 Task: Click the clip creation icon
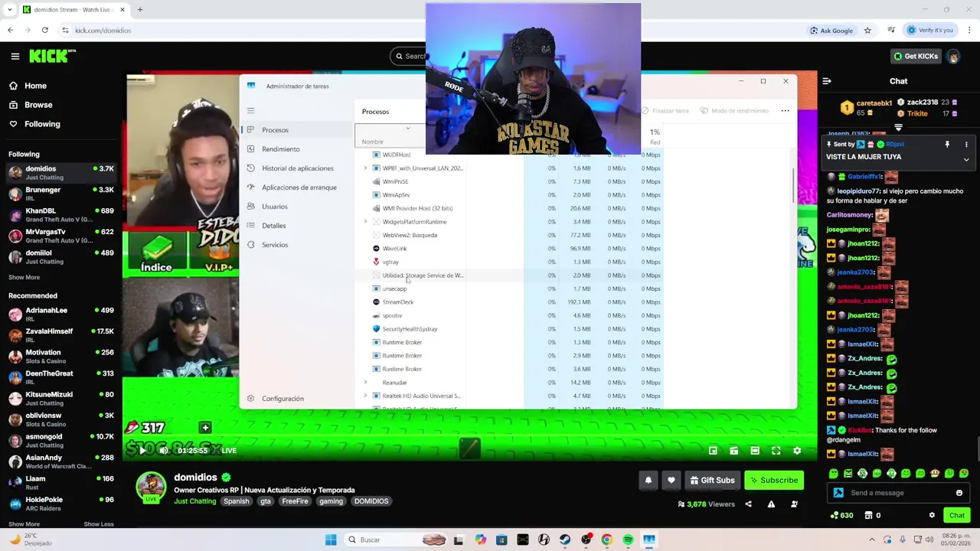tap(734, 451)
